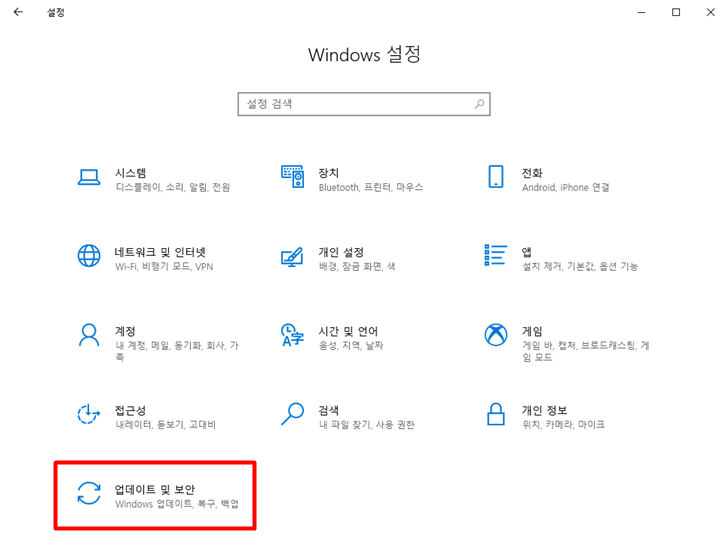
Task: Select the 접근성 title
Action: [x=130, y=410]
